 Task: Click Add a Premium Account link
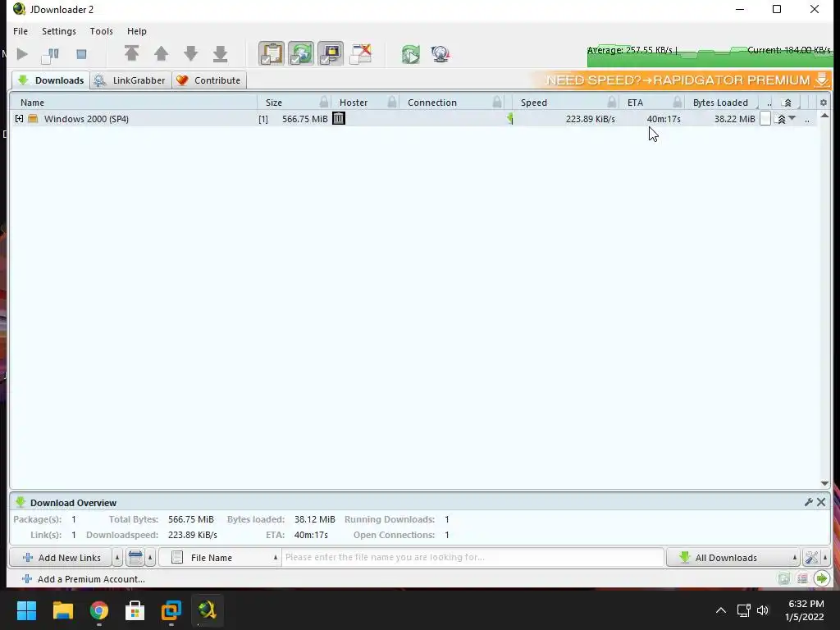[x=83, y=579]
